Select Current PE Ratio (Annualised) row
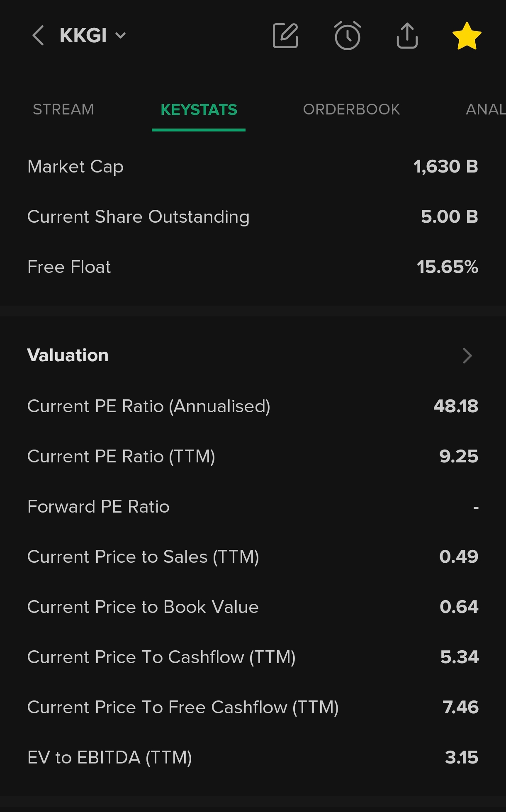 click(253, 406)
